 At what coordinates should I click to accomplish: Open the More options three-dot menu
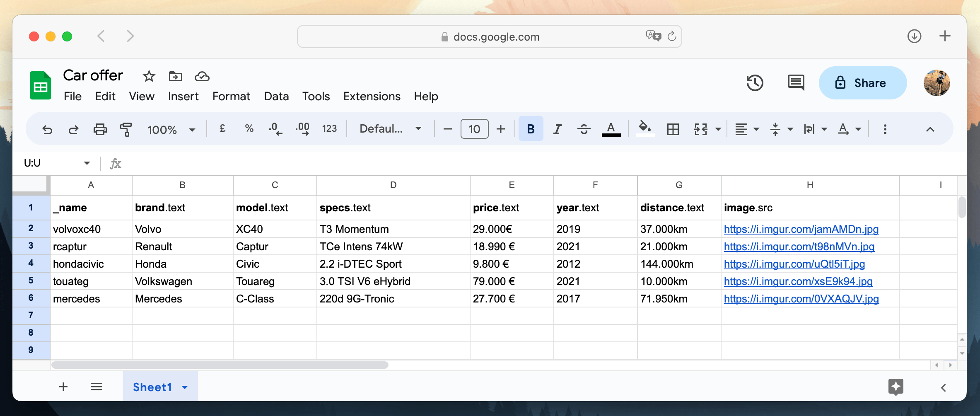(885, 129)
